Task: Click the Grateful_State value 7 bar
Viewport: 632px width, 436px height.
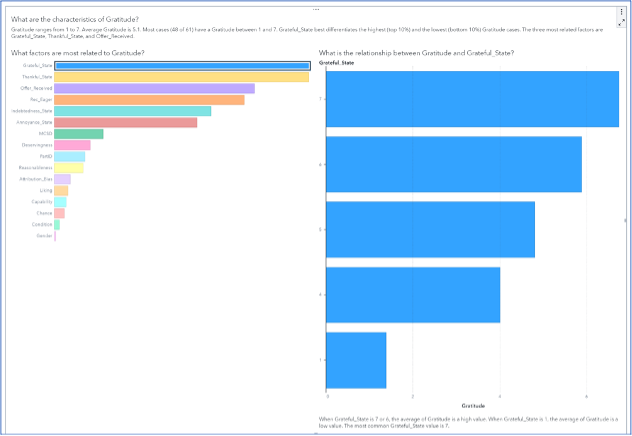Action: [472, 100]
